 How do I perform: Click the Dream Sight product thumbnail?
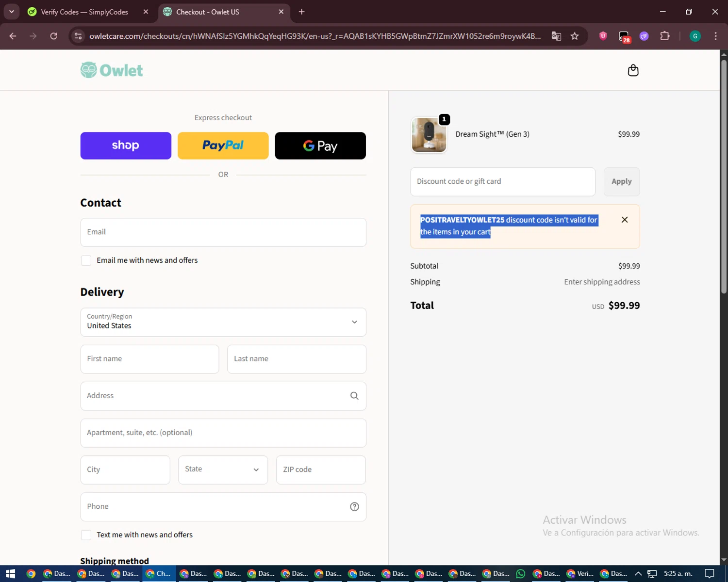pos(429,135)
